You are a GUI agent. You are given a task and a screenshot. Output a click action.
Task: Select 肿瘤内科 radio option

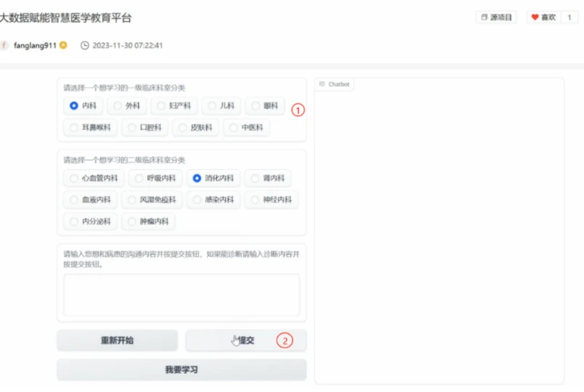coord(148,221)
